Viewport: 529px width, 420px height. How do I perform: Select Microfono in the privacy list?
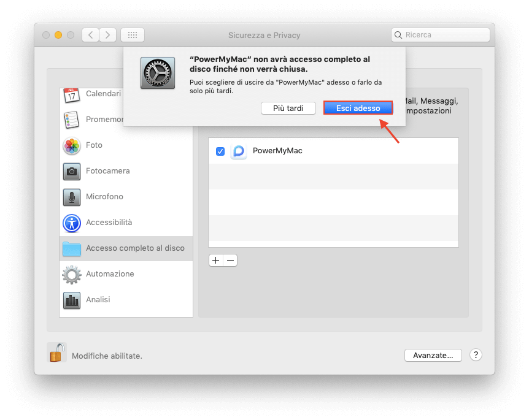(126, 197)
